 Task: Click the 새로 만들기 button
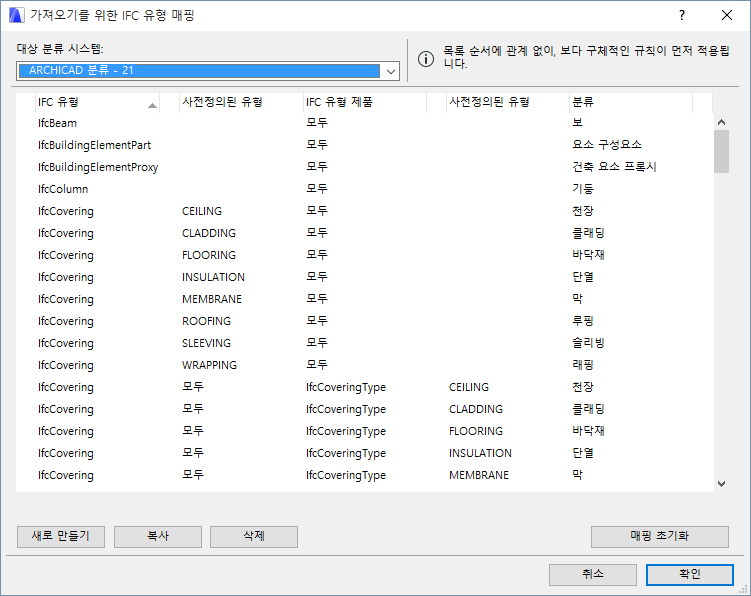[61, 536]
